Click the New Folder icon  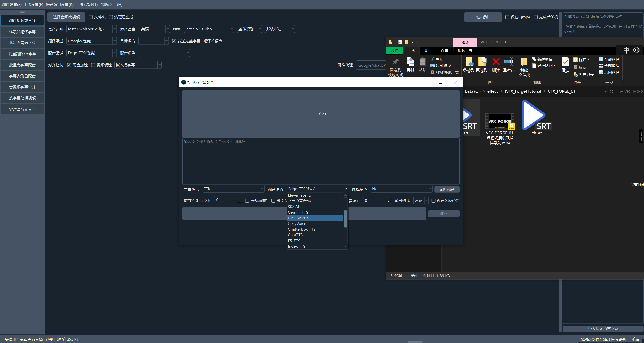point(524,62)
